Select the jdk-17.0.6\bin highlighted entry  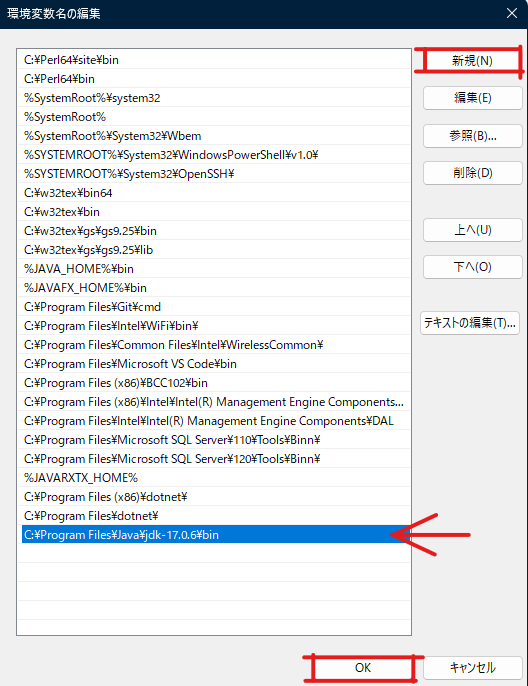pos(214,535)
